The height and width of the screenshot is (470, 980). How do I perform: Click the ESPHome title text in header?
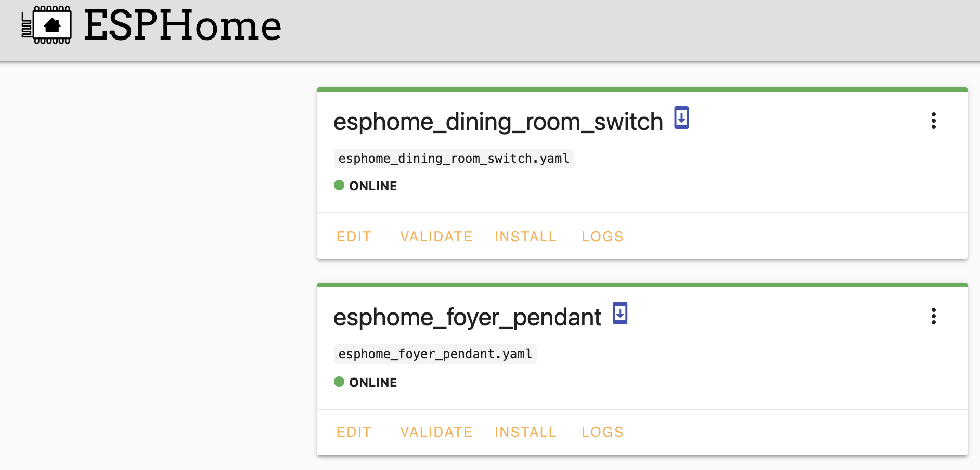(x=182, y=26)
